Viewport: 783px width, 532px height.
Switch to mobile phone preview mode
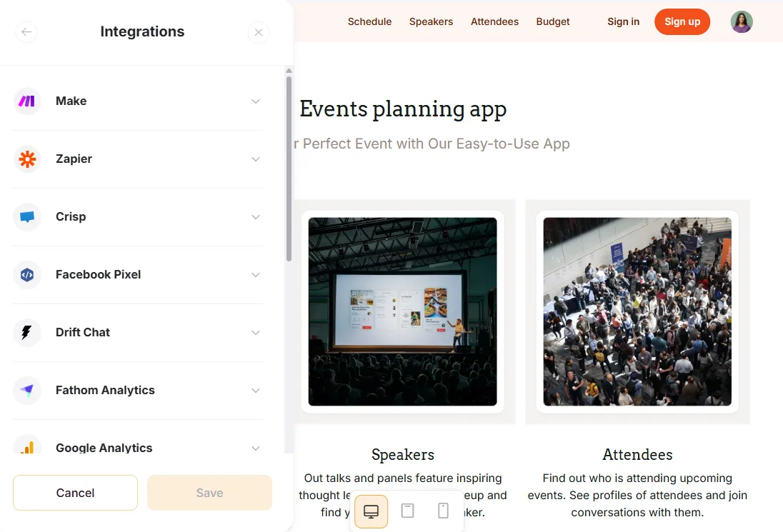(443, 511)
